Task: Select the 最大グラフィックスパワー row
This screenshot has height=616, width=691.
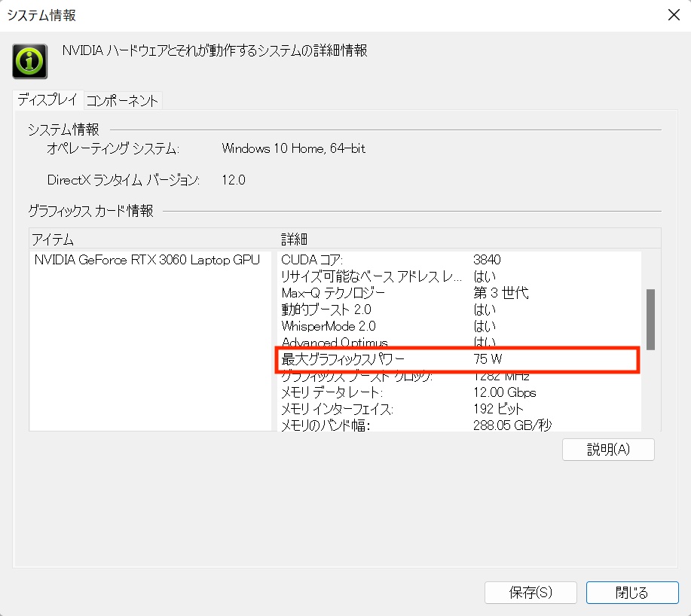Action: tap(459, 359)
